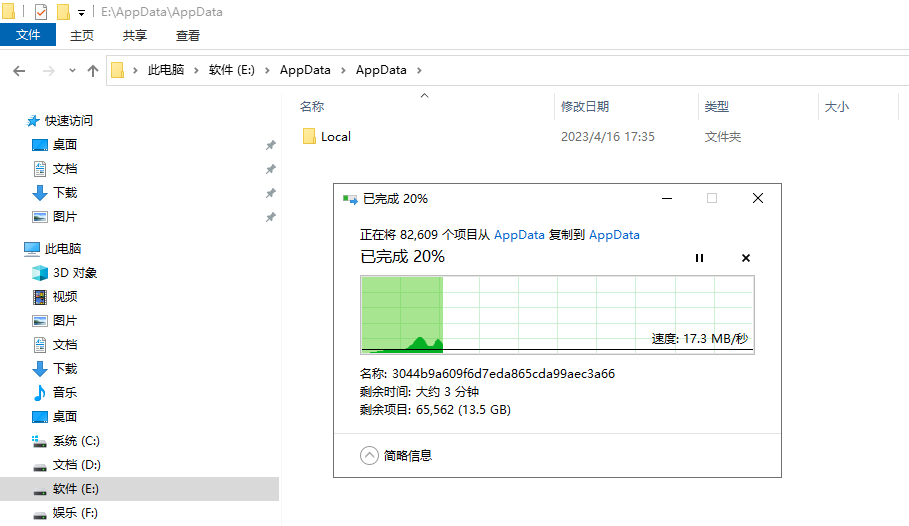The width and height of the screenshot is (909, 526).
Task: Open 下载 under quick access
Action: 65,193
